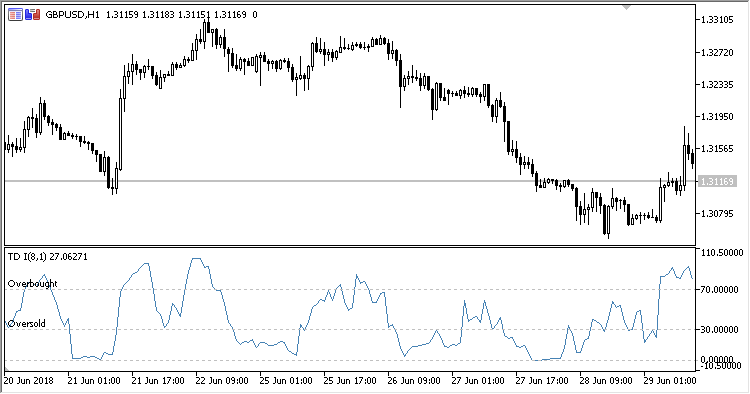Click the Overbought level label
This screenshot has height=394, width=750.
tap(33, 284)
